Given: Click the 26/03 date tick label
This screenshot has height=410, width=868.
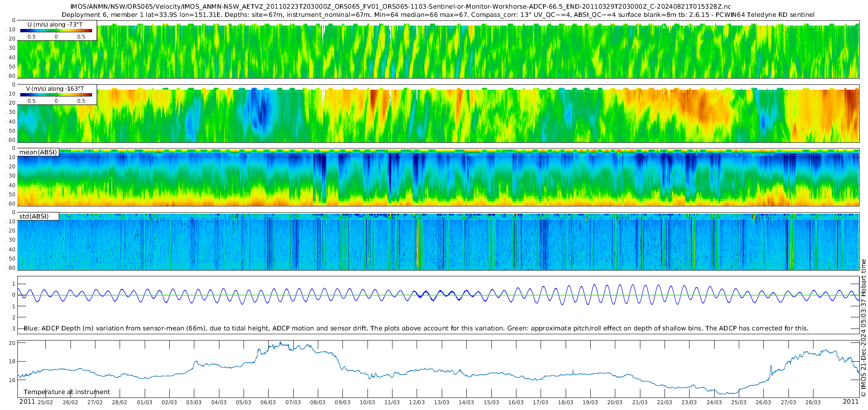Looking at the screenshot, I should (763, 402).
